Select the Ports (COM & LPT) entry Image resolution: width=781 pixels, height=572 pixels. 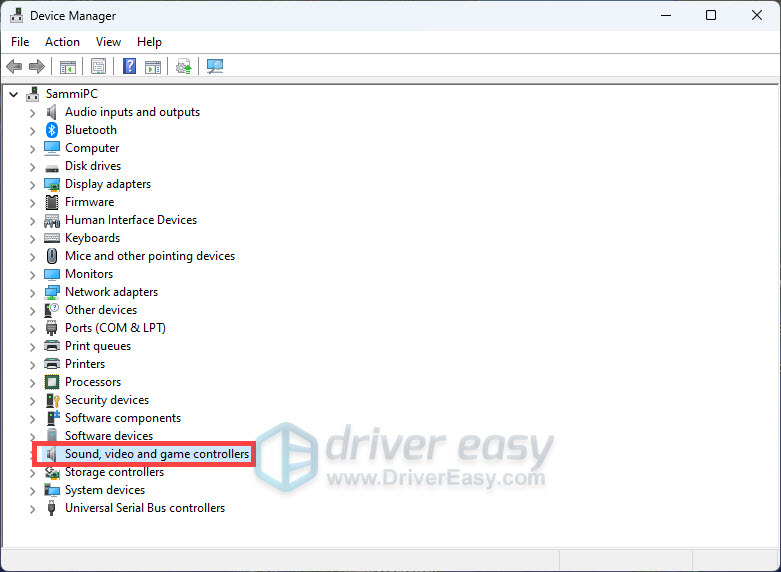tap(115, 328)
